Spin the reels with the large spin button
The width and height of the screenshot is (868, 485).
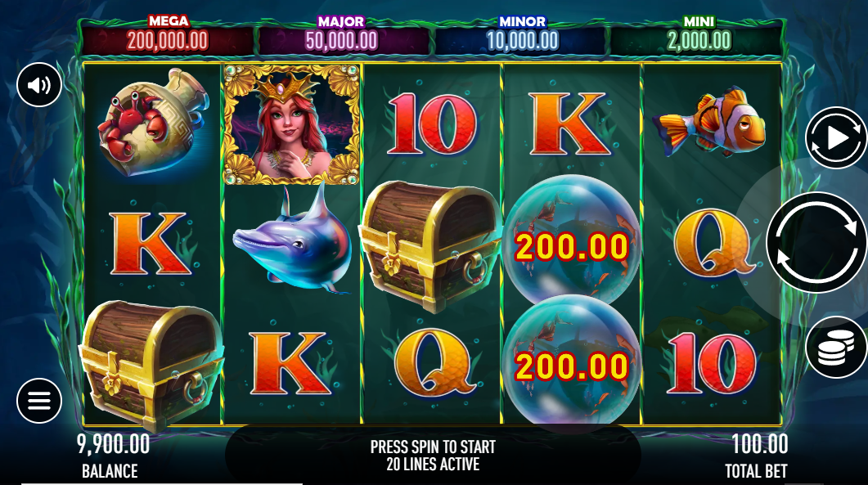(816, 242)
